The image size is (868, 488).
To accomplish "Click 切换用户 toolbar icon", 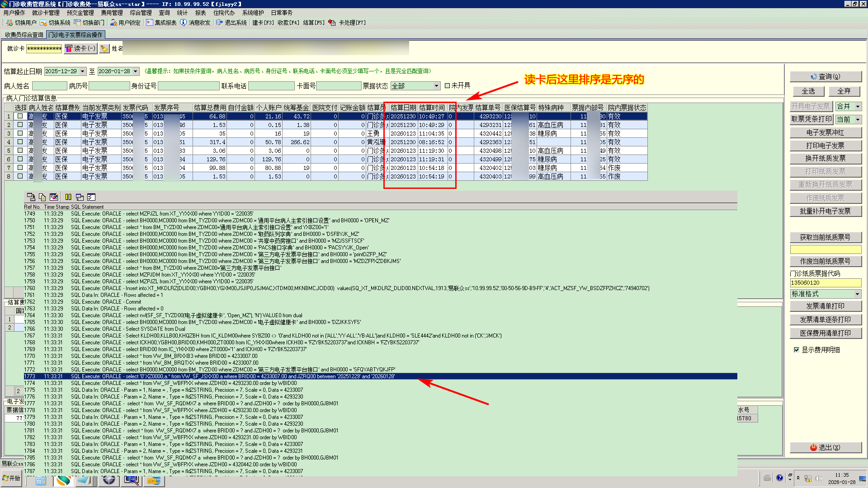I will pyautogui.click(x=9, y=23).
